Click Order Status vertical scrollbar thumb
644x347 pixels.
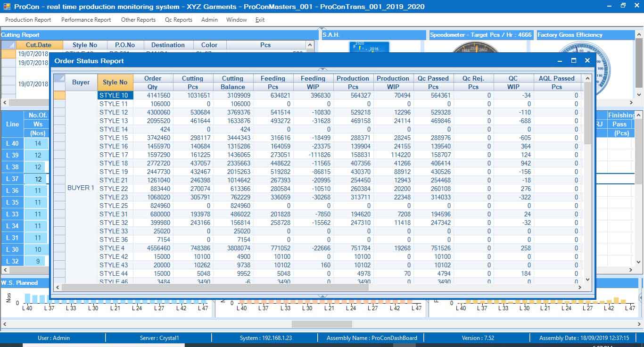click(587, 113)
